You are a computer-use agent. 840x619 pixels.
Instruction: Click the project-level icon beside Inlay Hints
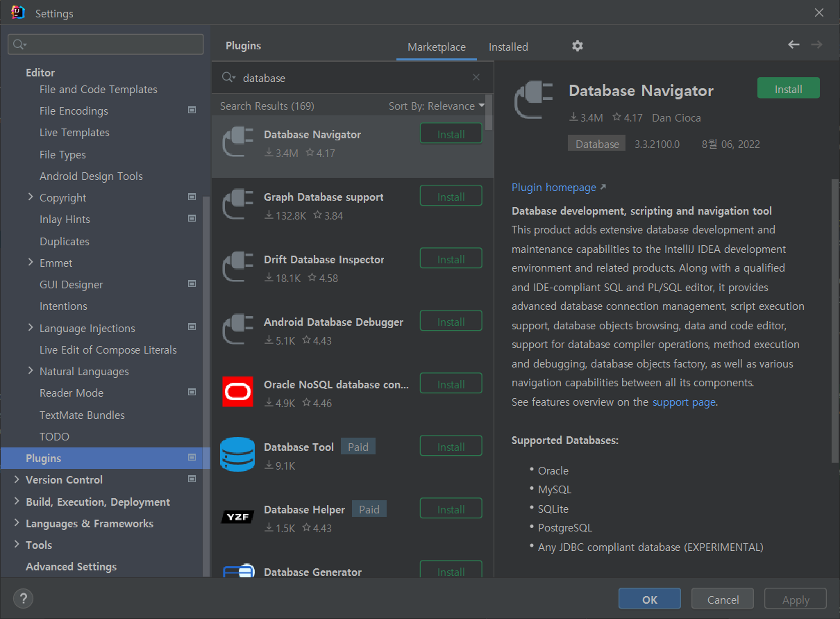192,218
